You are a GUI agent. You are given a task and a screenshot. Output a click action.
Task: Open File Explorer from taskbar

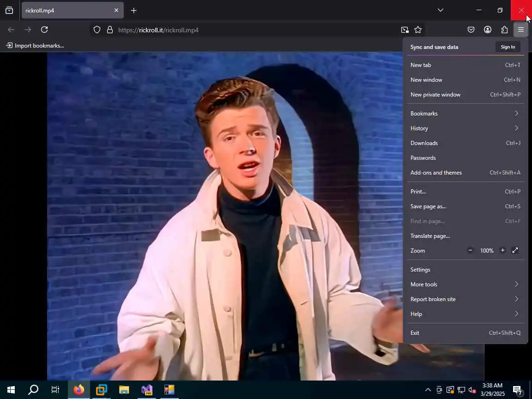124,390
